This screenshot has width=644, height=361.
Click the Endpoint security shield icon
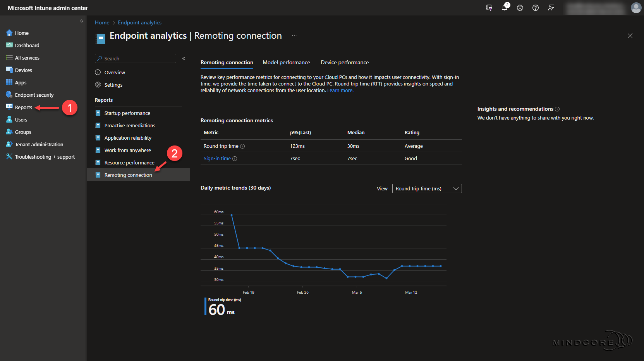[9, 95]
